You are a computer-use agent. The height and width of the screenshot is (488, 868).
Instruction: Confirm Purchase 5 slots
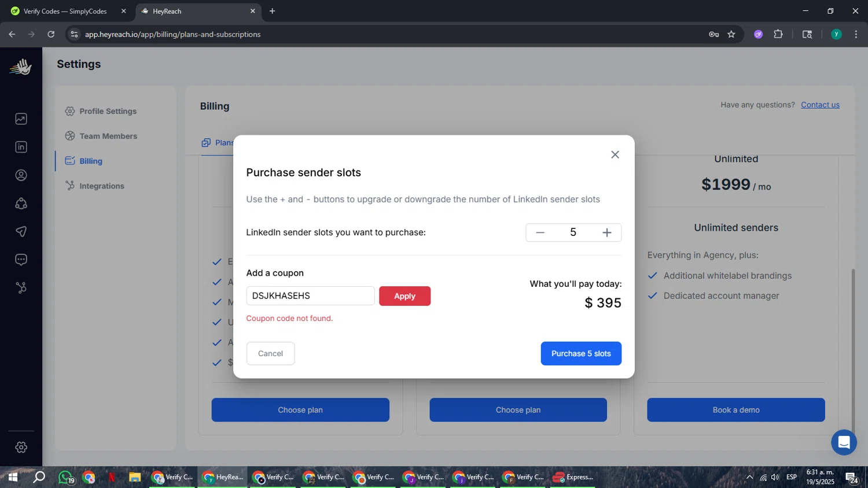tap(581, 353)
